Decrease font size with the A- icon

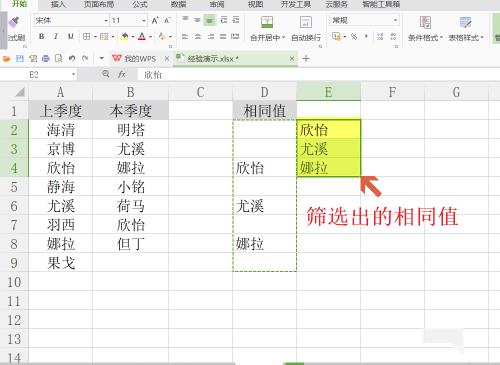(167, 21)
